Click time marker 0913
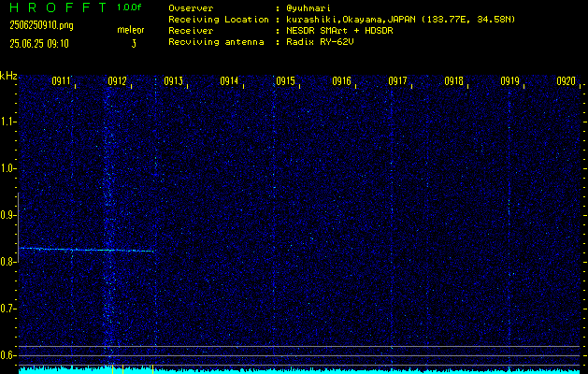Viewport: 588px width, 374px height. coord(173,81)
